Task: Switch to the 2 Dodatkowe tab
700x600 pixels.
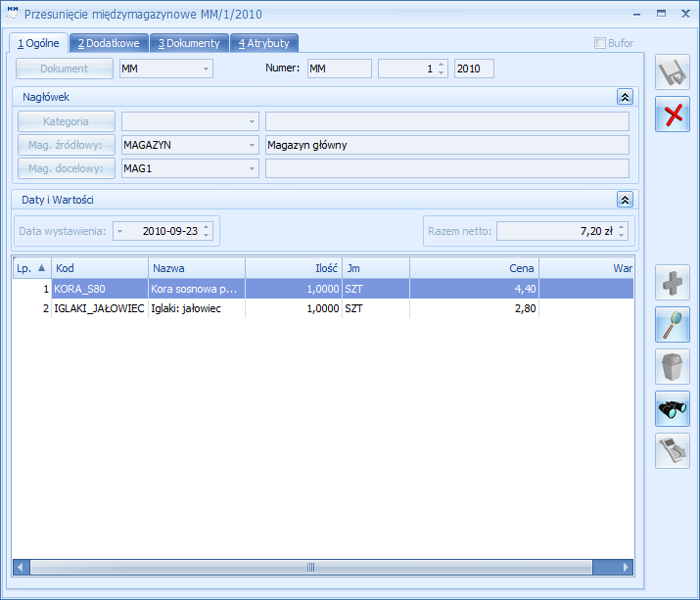Action: (x=109, y=43)
